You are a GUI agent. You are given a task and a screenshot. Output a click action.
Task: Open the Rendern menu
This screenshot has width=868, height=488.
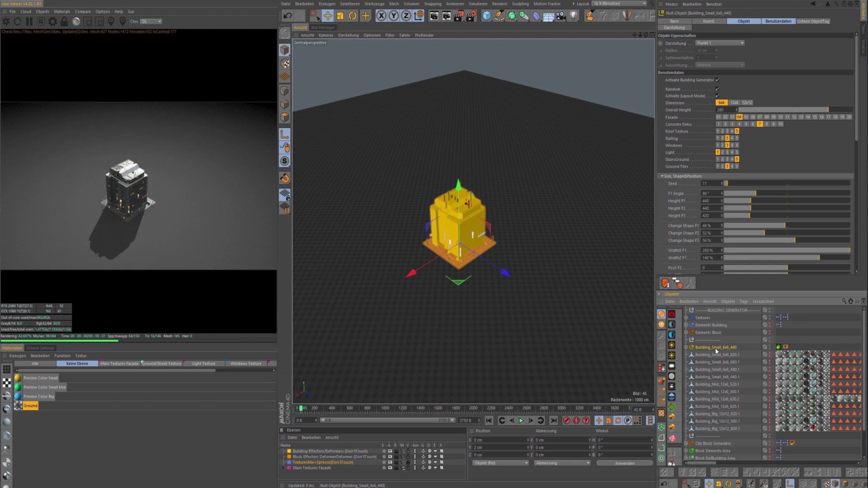click(x=500, y=4)
